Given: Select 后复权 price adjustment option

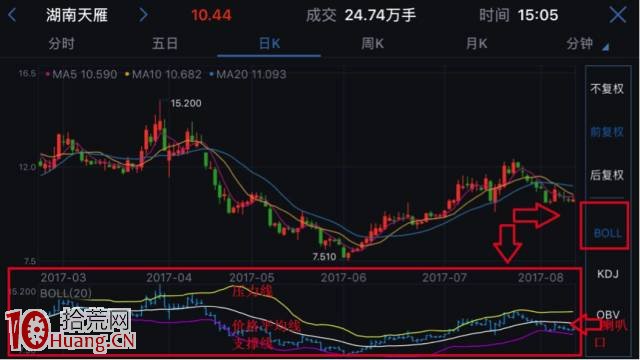Looking at the screenshot, I should point(607,175).
